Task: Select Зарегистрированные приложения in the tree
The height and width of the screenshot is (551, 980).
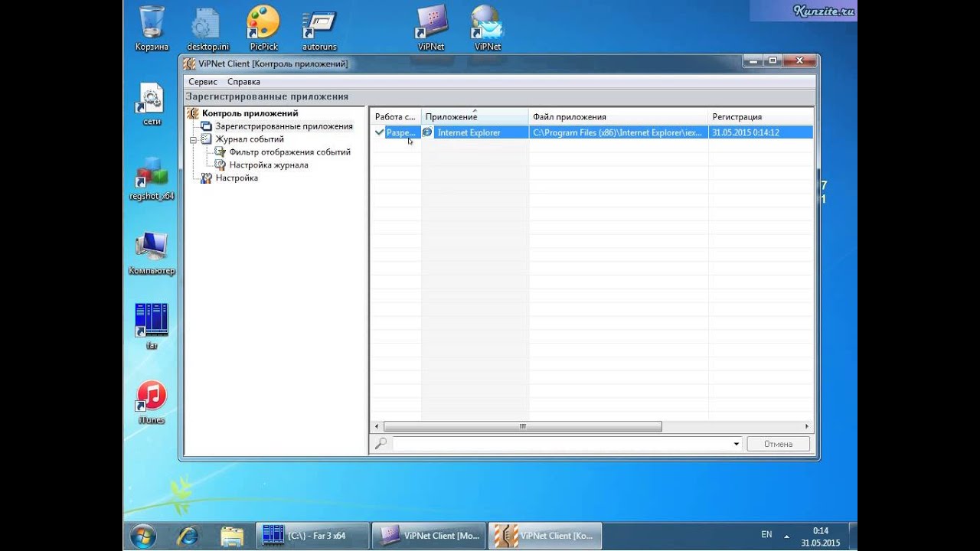Action: [x=284, y=126]
